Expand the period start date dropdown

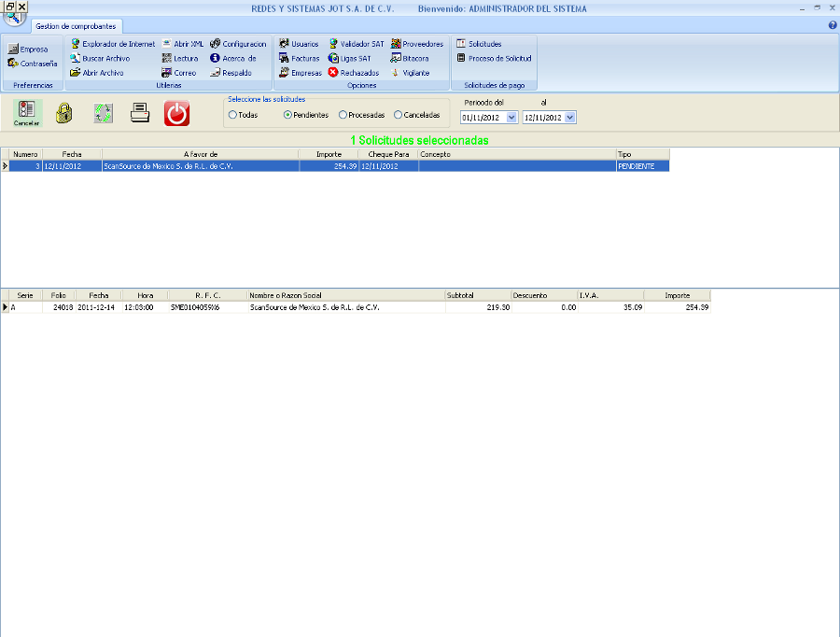[x=511, y=118]
